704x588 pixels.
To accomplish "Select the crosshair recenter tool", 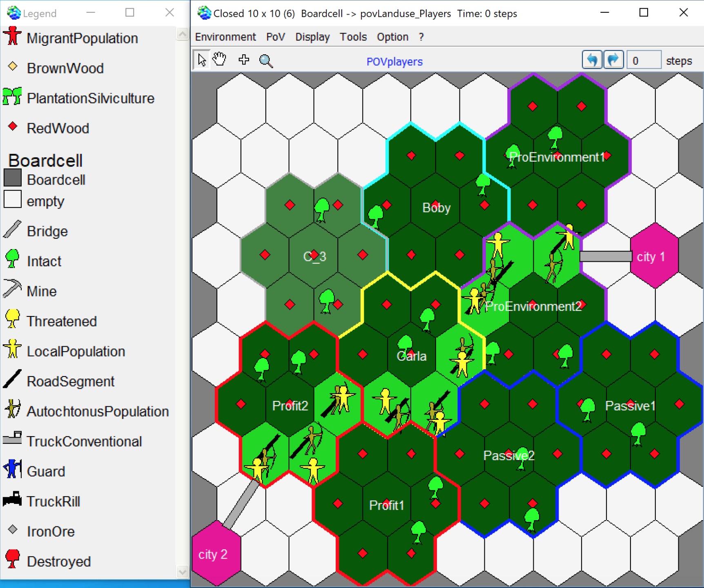I will tap(244, 60).
